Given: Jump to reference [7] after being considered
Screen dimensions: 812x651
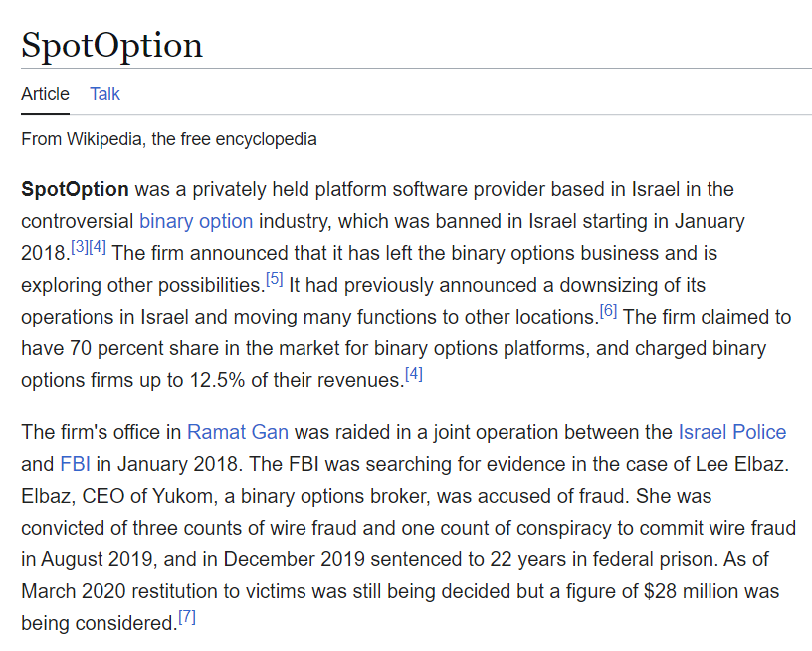Looking at the screenshot, I should pos(187,617).
